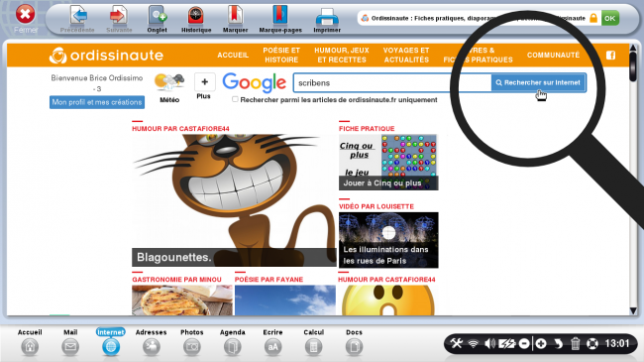Click the trash bin icon in tray
Viewport: 644px width, 362px height.
[x=575, y=343]
